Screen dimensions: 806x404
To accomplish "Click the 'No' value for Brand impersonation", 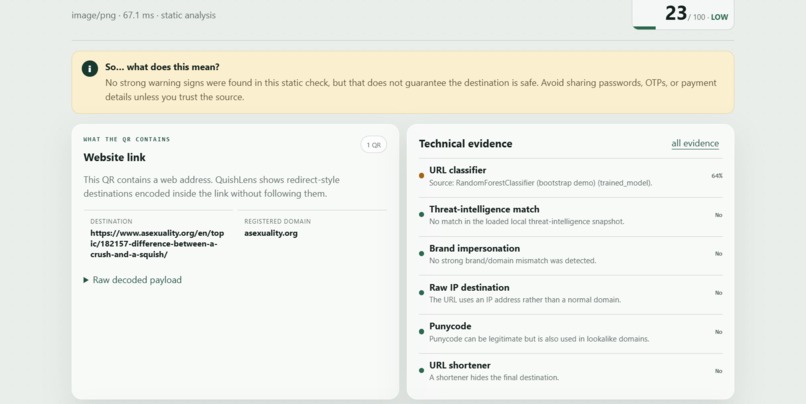I will 719,254.
